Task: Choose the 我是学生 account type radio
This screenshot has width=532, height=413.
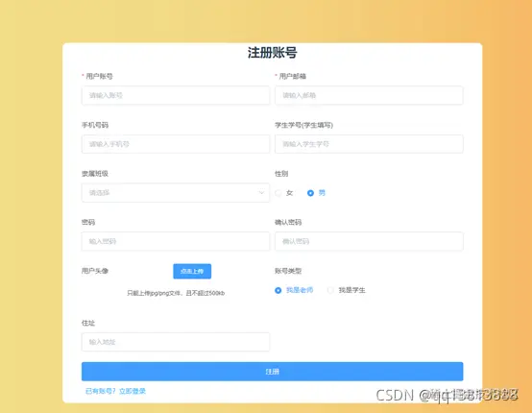Action: 330,290
